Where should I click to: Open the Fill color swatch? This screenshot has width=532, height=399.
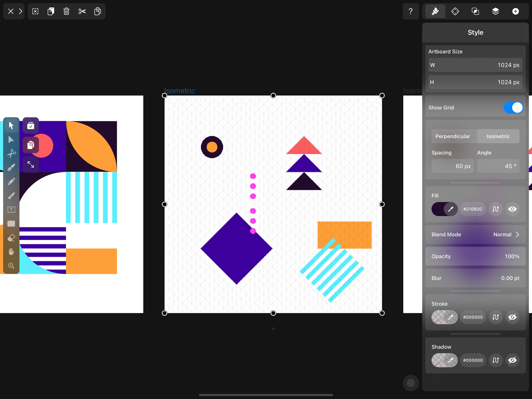point(444,209)
